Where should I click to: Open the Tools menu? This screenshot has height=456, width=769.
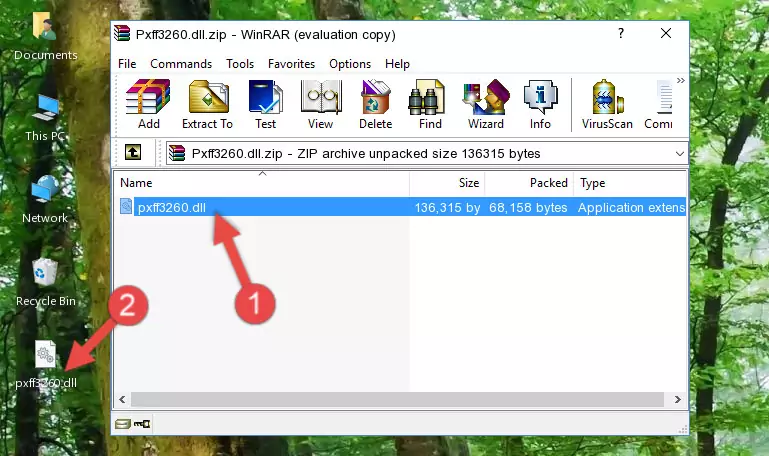pos(240,64)
